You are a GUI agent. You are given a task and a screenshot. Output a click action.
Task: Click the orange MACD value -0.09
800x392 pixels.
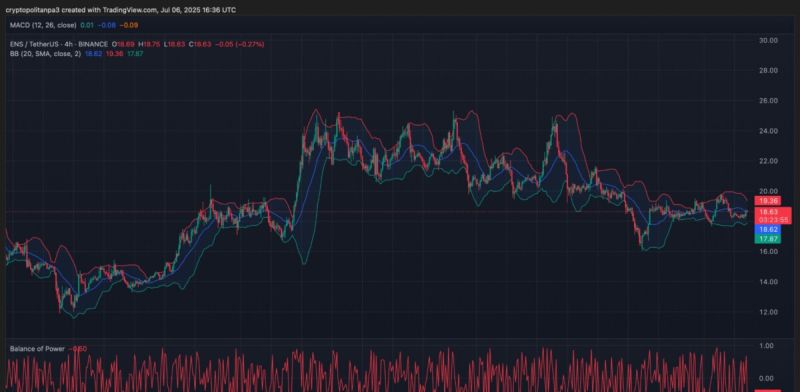(x=129, y=25)
